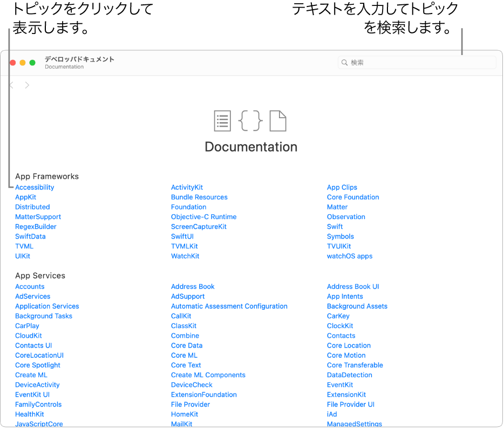Open Background Tasks

[x=44, y=316]
